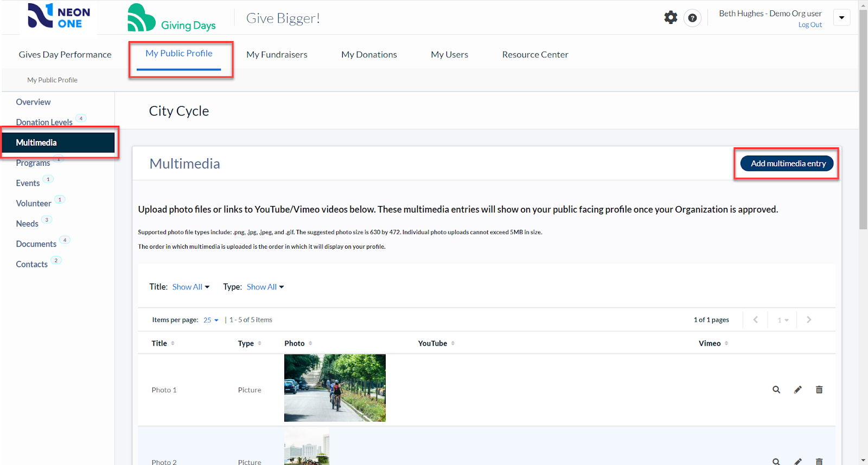
Task: Open the My Donations tab
Action: point(369,54)
